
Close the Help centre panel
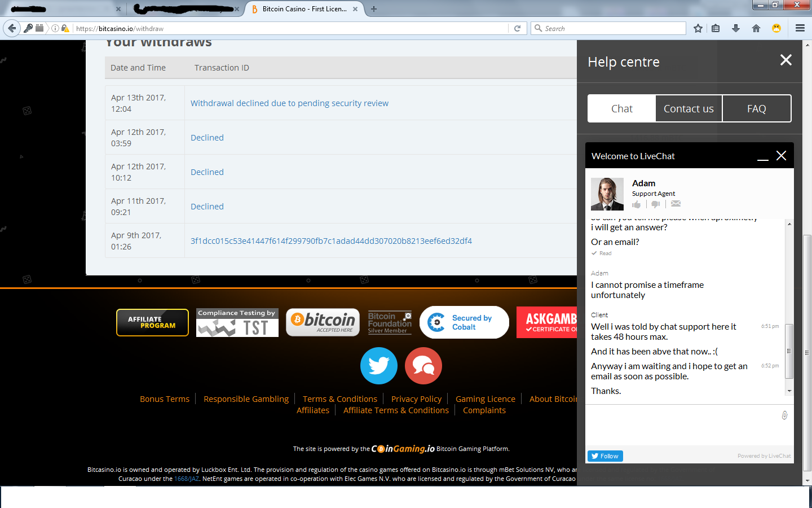pyautogui.click(x=786, y=60)
